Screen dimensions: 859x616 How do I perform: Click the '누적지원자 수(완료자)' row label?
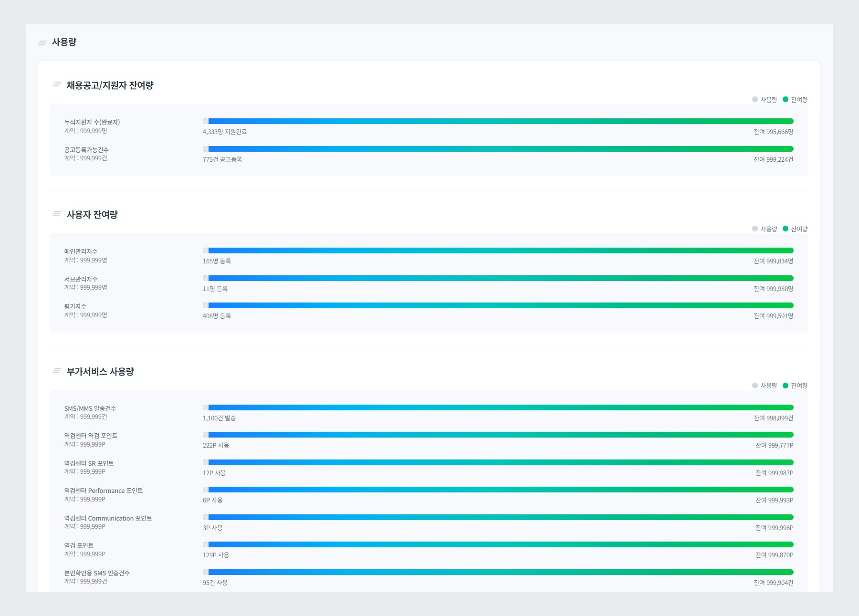[x=92, y=122]
